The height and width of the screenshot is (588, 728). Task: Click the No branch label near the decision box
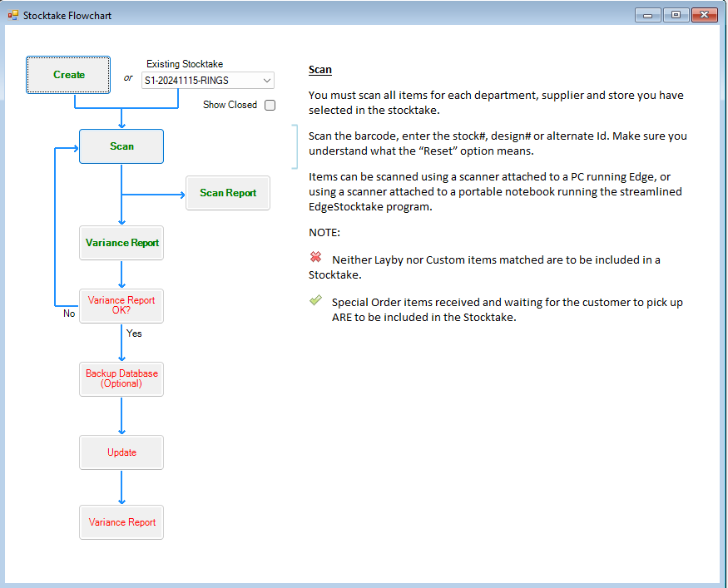[68, 314]
